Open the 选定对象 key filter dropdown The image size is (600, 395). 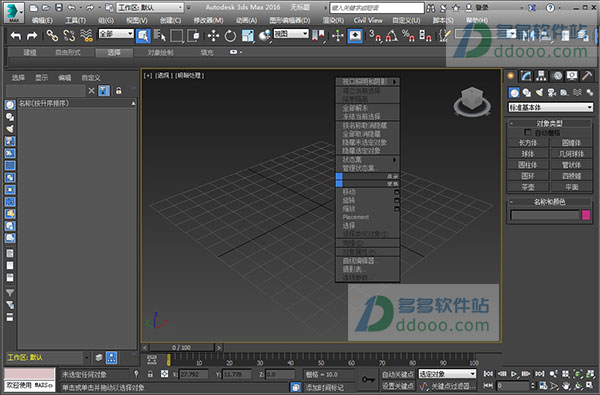(447, 374)
